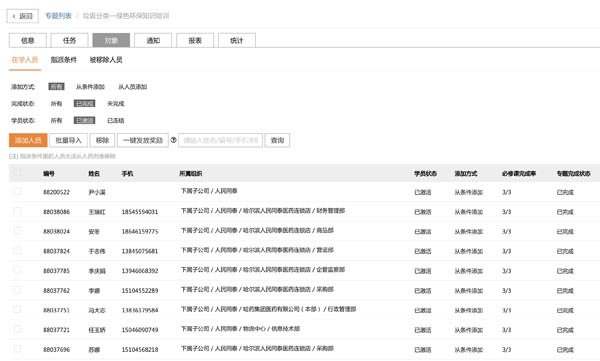Check the box for row 88038086
This screenshot has height=361, width=600.
pyautogui.click(x=17, y=211)
